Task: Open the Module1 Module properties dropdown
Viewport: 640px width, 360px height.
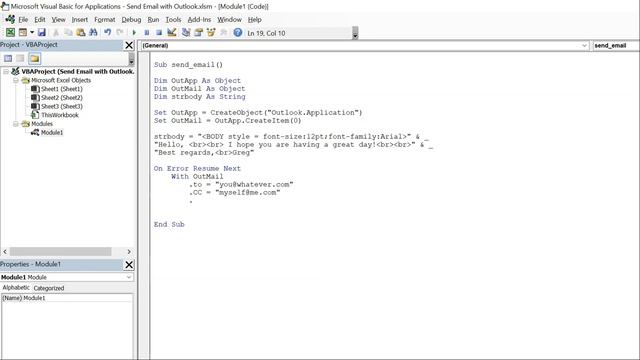Action: click(x=129, y=277)
